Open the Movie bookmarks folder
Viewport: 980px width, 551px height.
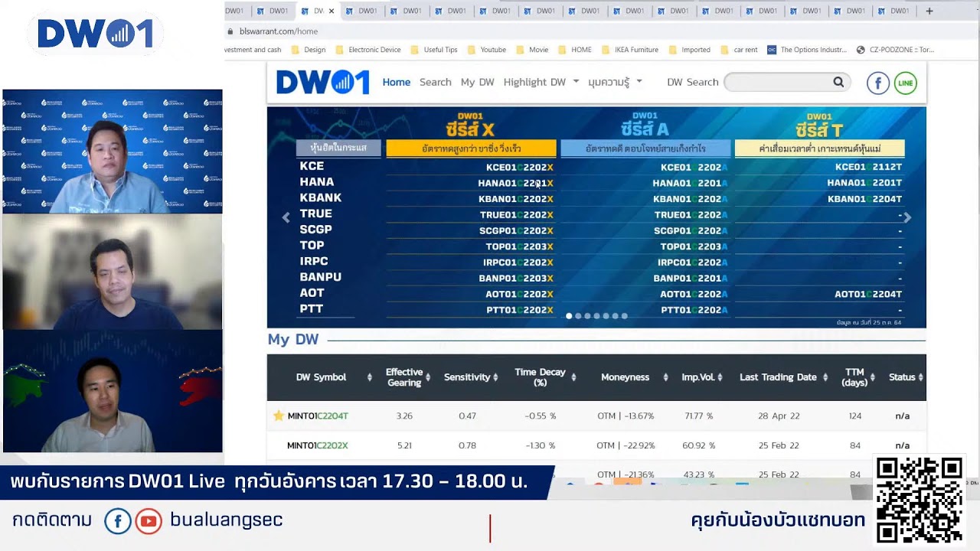tap(531, 50)
